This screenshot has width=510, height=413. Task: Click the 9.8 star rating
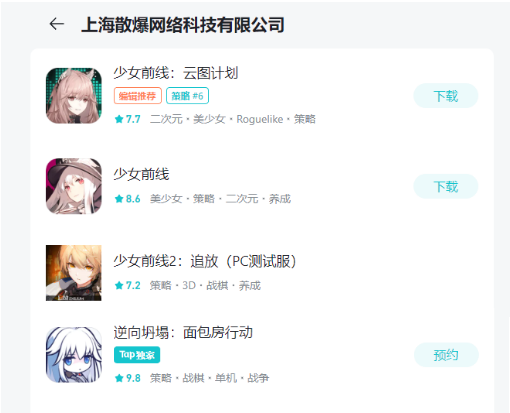pos(128,378)
